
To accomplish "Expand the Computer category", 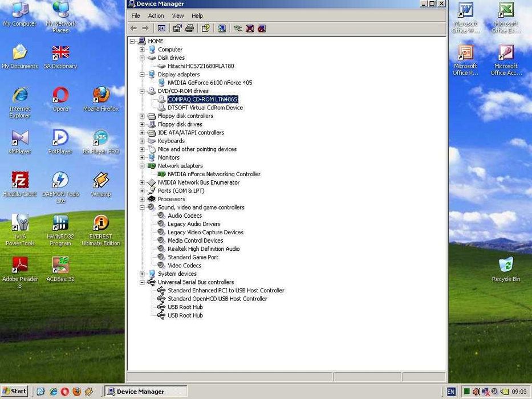I will [x=142, y=50].
